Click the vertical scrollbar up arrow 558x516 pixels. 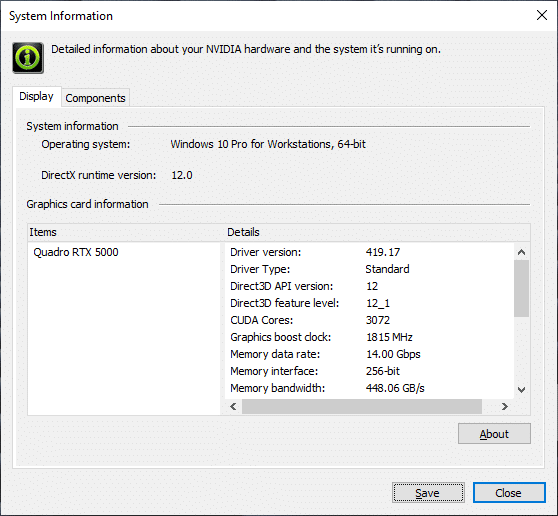coord(522,252)
